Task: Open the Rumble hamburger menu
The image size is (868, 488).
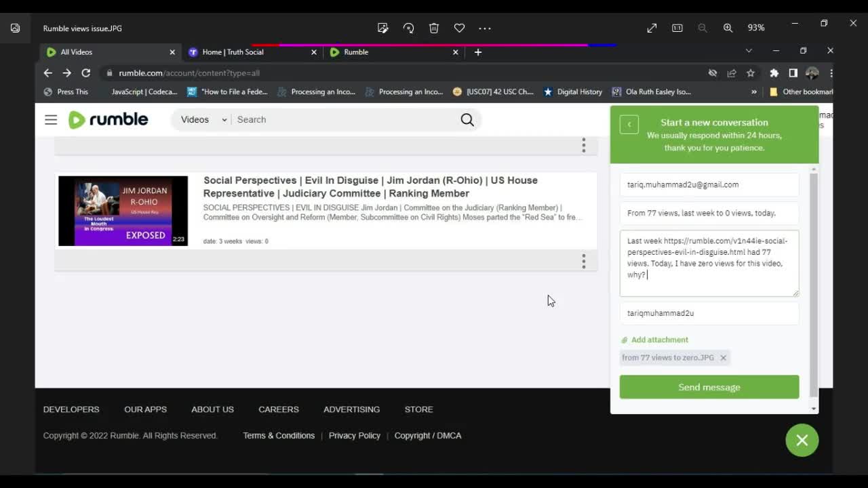Action: tap(51, 119)
